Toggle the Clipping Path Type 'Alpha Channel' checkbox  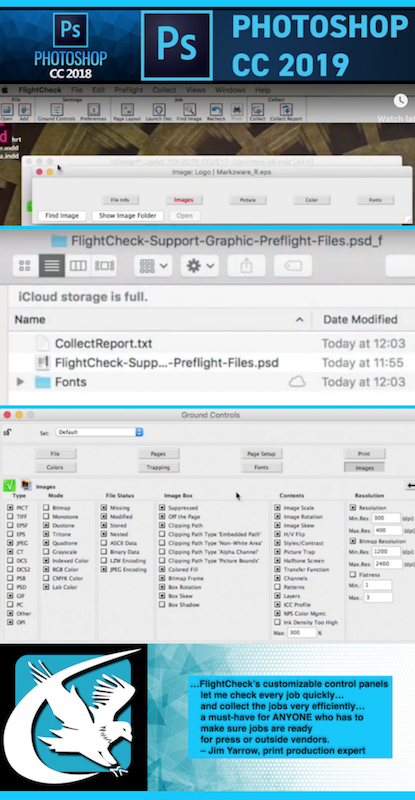coord(162,552)
